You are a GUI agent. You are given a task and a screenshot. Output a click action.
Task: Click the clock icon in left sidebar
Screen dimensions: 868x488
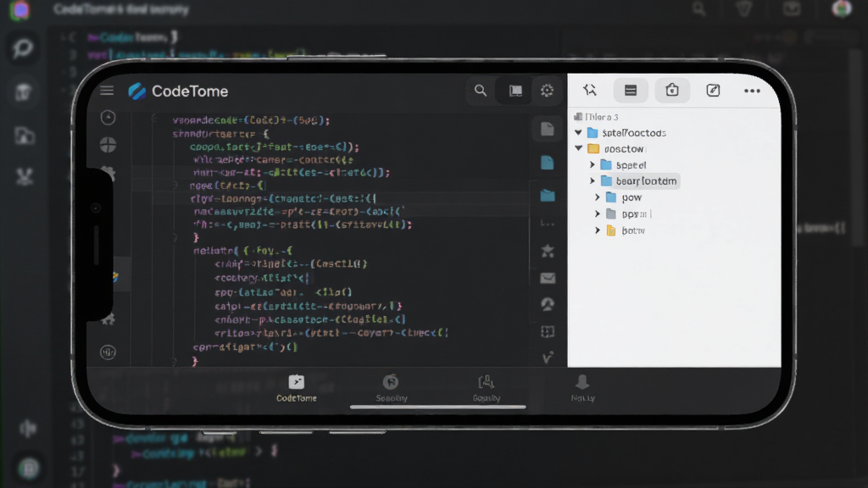pyautogui.click(x=108, y=117)
